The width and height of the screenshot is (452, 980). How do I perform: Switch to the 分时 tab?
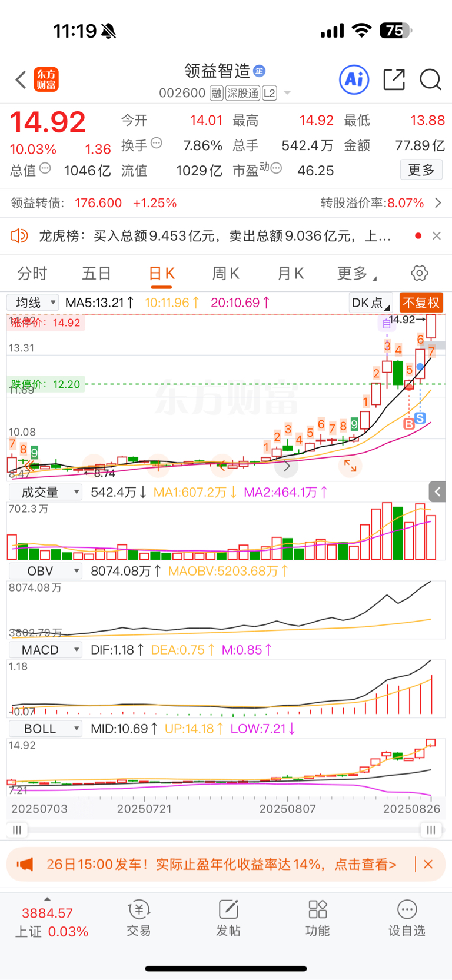click(x=32, y=274)
